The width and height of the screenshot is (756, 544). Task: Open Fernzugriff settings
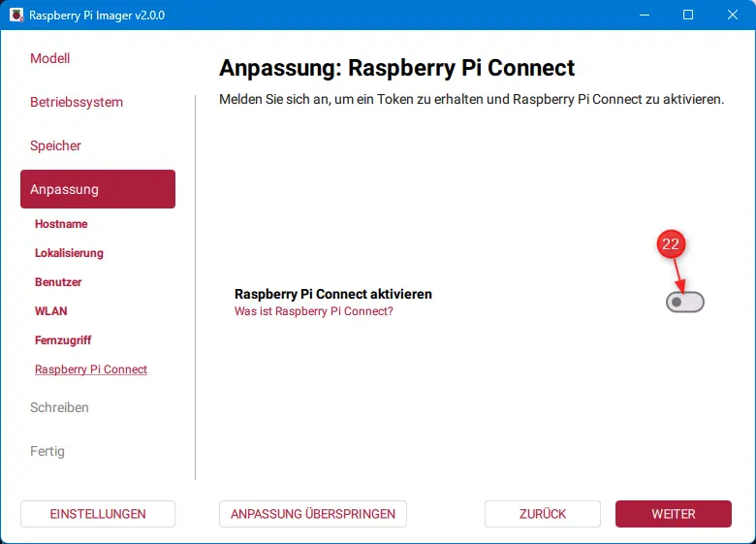[63, 340]
